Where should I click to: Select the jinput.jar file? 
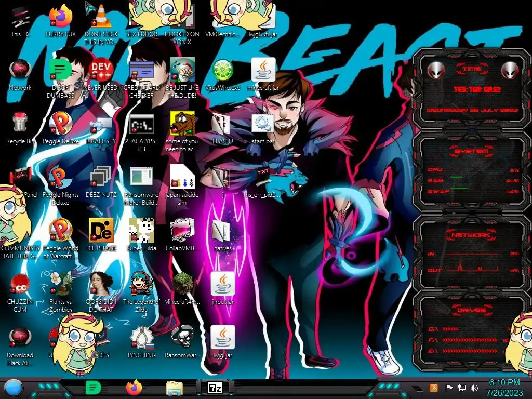[222, 289]
